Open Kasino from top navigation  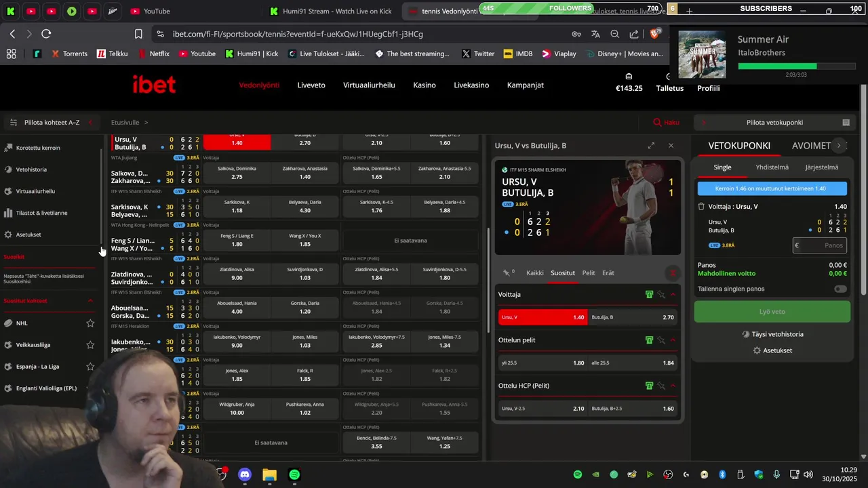(425, 85)
